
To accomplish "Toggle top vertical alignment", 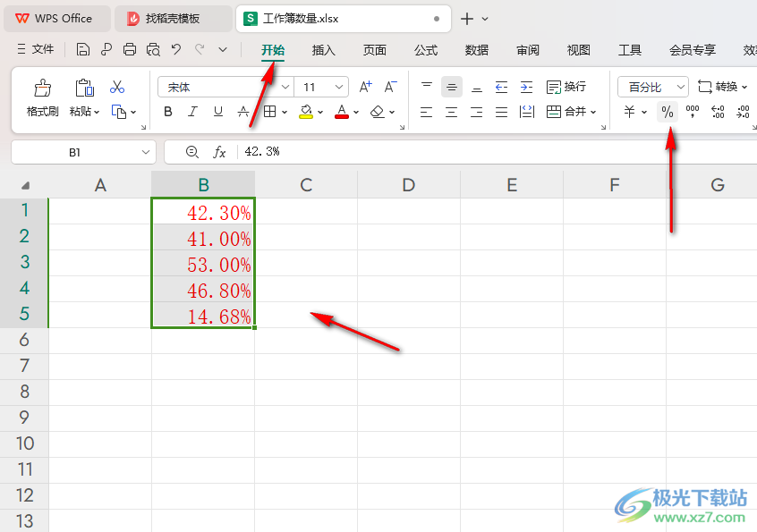I will (426, 87).
